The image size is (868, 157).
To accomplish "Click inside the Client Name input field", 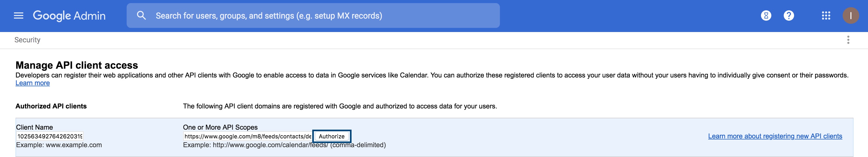I will pos(51,136).
